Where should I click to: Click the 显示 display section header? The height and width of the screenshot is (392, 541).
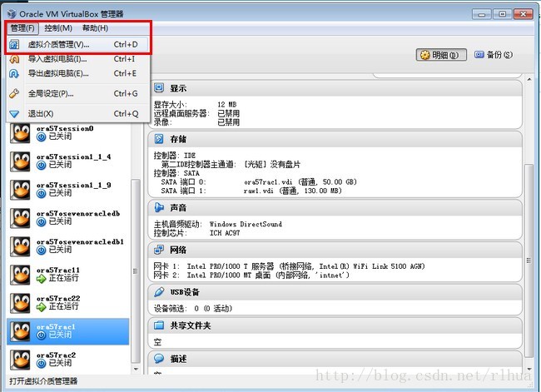[335, 88]
